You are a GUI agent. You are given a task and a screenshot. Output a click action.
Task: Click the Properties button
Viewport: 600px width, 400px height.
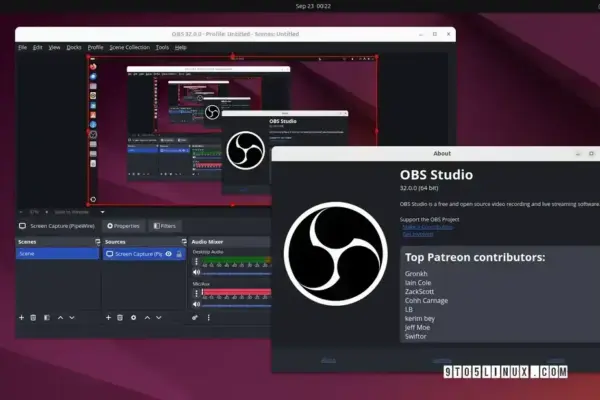[x=123, y=226]
